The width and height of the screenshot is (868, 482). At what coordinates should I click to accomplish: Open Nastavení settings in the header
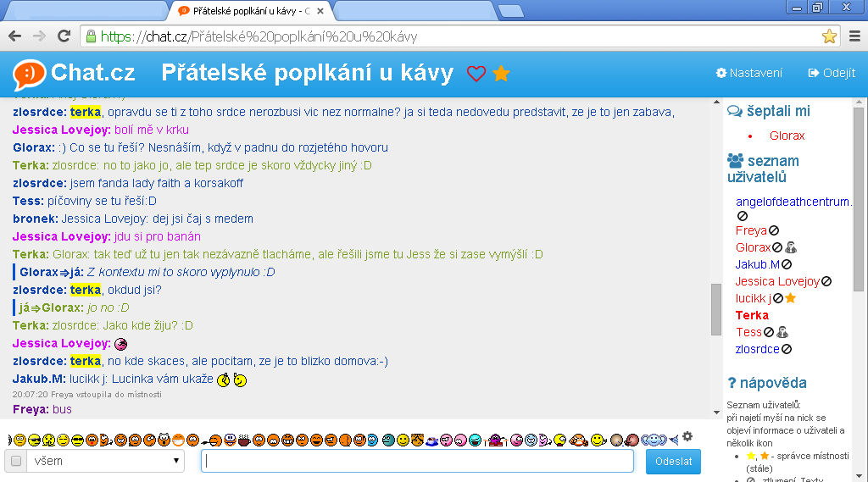tap(748, 73)
